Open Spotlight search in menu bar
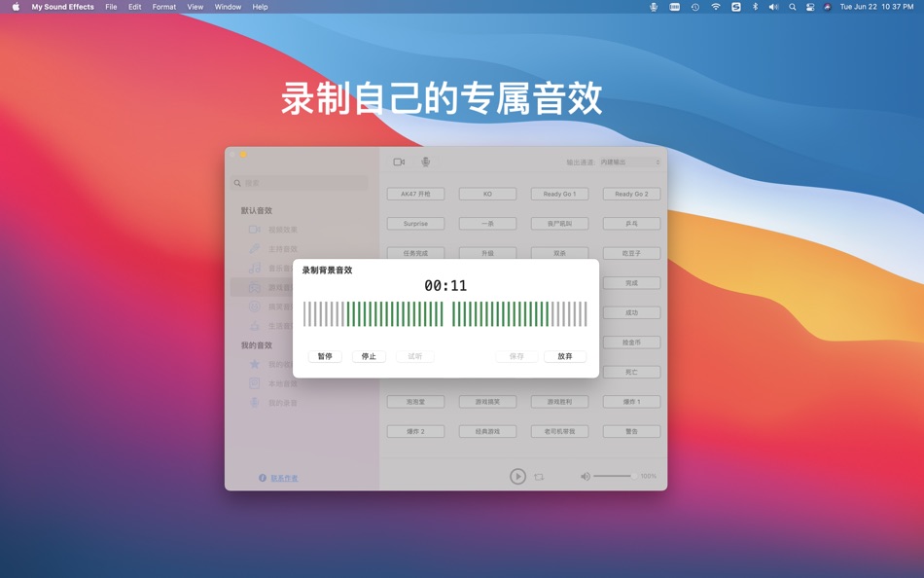 tap(792, 7)
